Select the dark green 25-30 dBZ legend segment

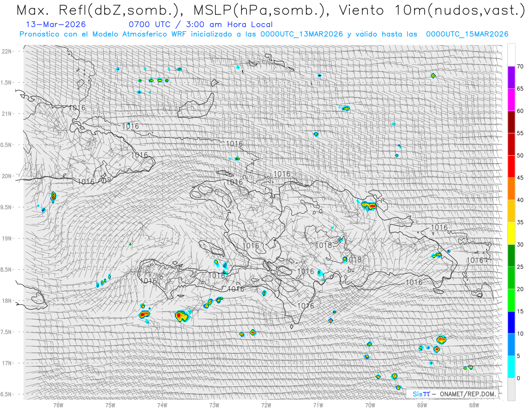click(511, 255)
